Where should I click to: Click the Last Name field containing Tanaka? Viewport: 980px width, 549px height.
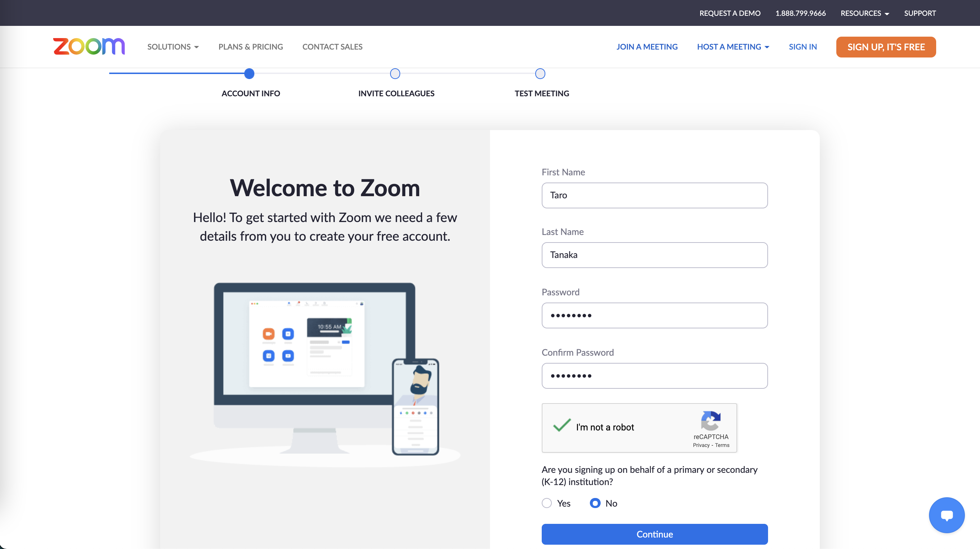click(x=655, y=255)
